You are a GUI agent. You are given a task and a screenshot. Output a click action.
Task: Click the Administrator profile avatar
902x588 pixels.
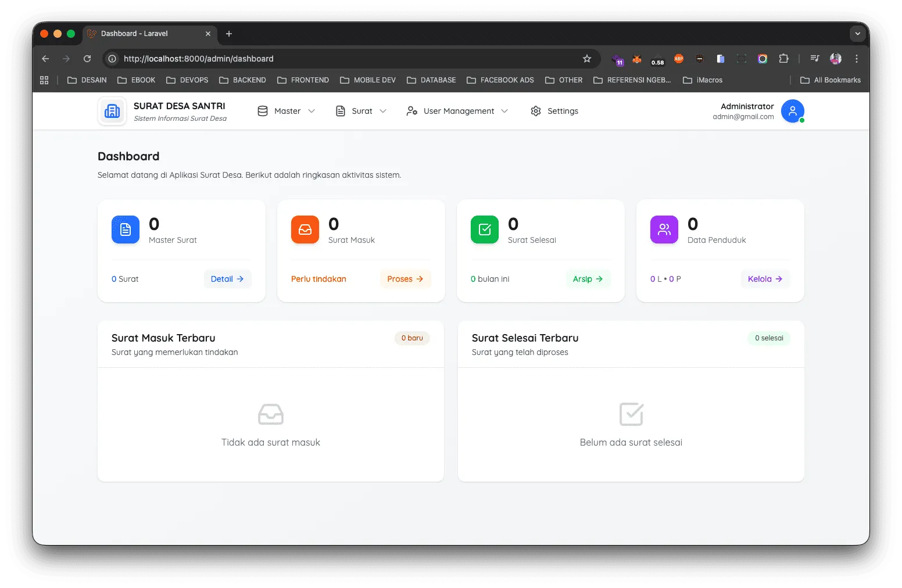(793, 111)
